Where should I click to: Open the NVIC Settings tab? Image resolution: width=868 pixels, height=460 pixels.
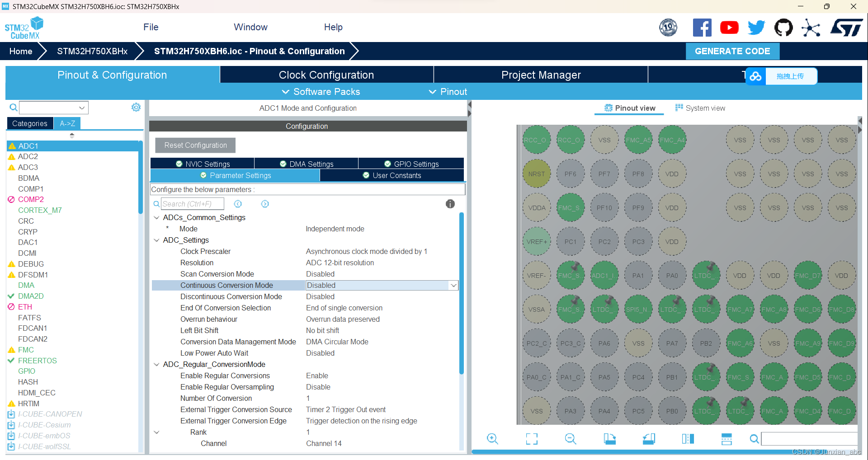click(x=203, y=164)
